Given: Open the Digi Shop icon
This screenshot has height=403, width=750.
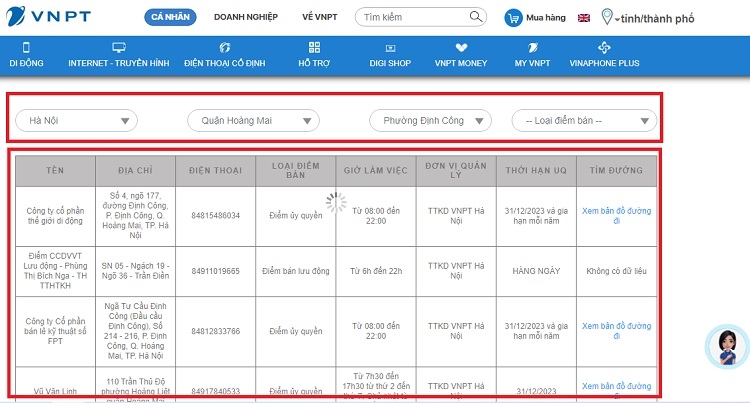Looking at the screenshot, I should point(390,48).
